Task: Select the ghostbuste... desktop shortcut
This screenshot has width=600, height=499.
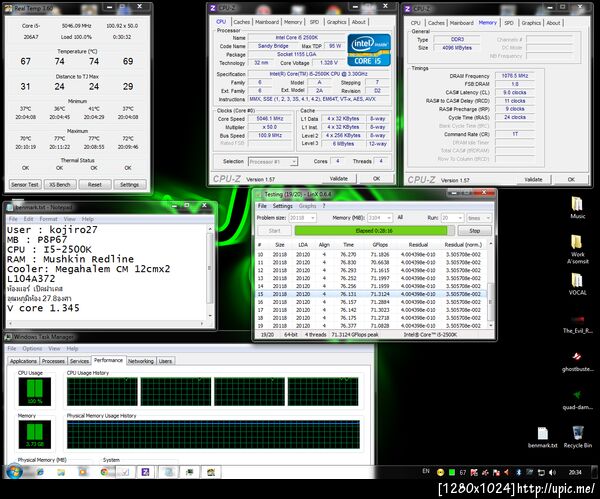Action: click(577, 362)
